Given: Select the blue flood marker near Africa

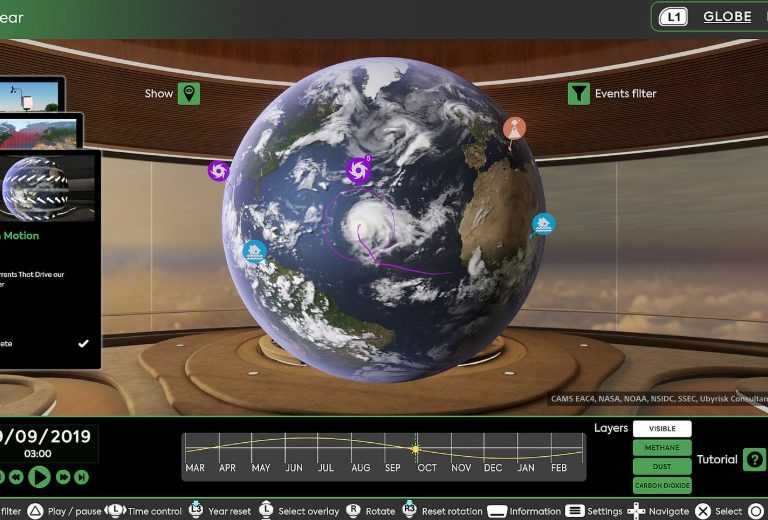Looking at the screenshot, I should [x=543, y=224].
